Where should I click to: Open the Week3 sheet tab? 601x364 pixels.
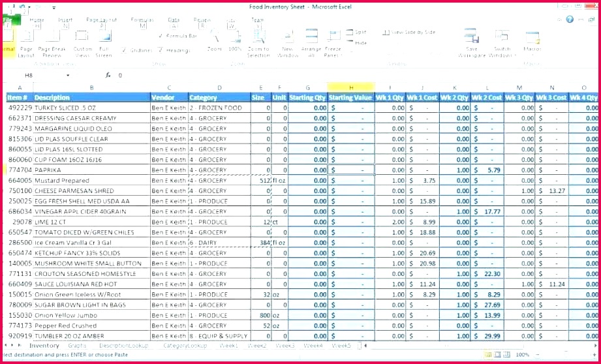pos(285,346)
